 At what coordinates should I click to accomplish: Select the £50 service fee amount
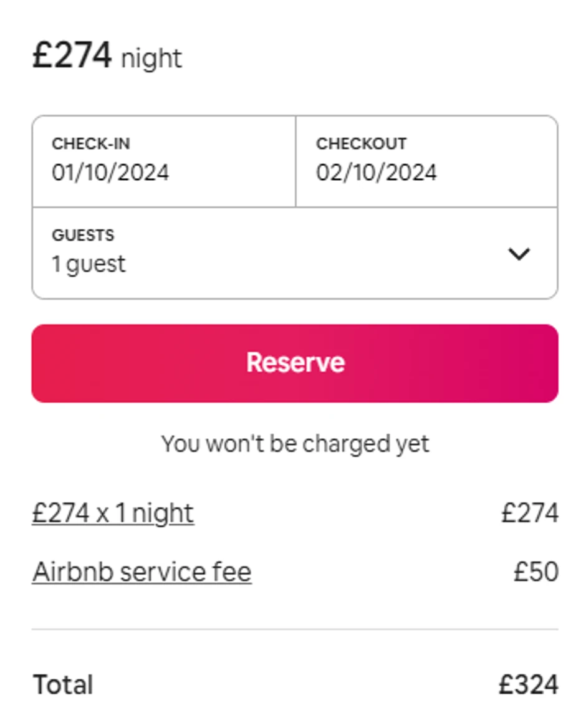click(x=536, y=572)
